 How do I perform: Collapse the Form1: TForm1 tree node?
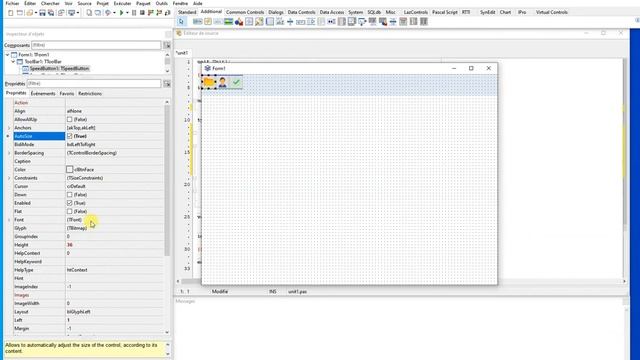pyautogui.click(x=7, y=55)
